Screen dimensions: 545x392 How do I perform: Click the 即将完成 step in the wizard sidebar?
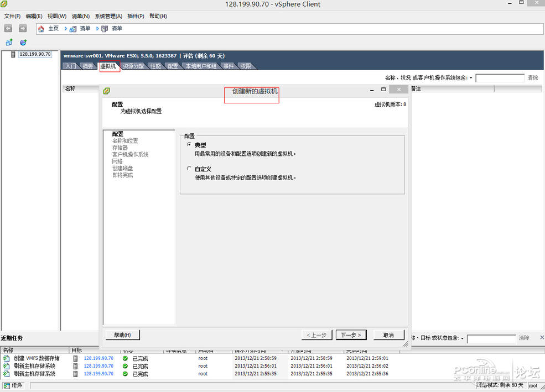point(122,175)
